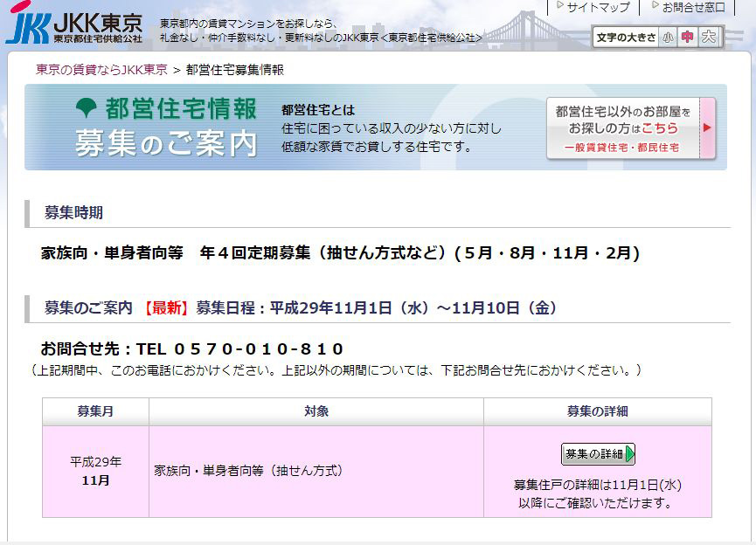Set text size to medium (中)
The image size is (756, 545).
[688, 37]
